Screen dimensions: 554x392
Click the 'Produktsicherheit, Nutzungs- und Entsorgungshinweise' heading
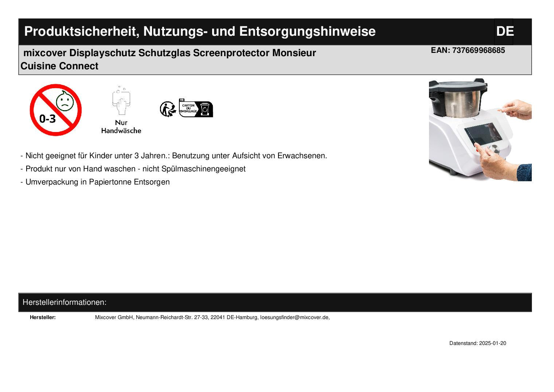(x=200, y=31)
